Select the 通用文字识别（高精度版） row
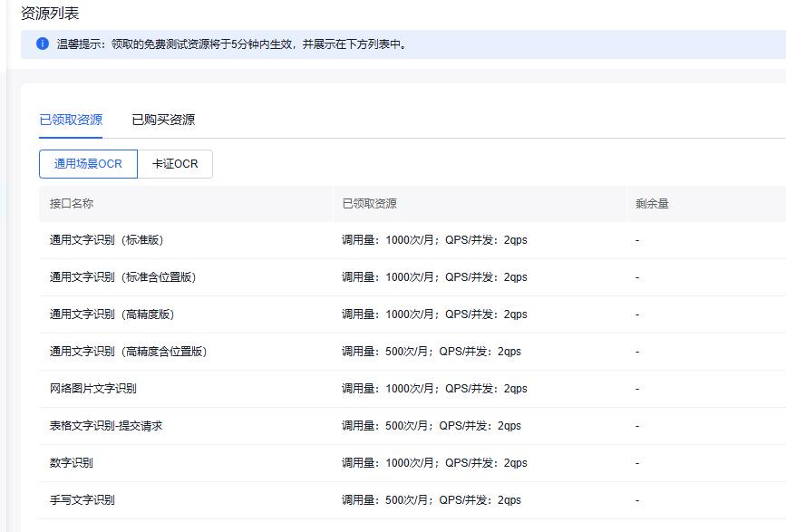 coord(112,314)
